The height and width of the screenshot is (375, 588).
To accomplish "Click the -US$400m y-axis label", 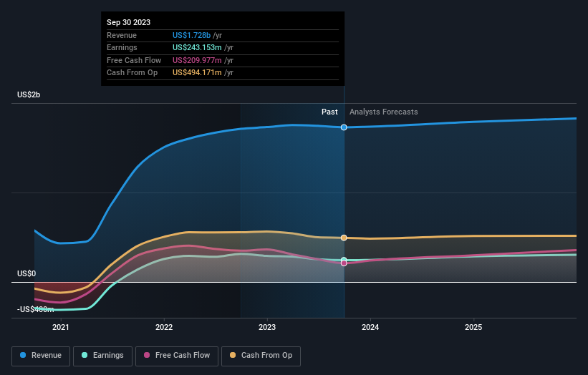I will tap(35, 309).
